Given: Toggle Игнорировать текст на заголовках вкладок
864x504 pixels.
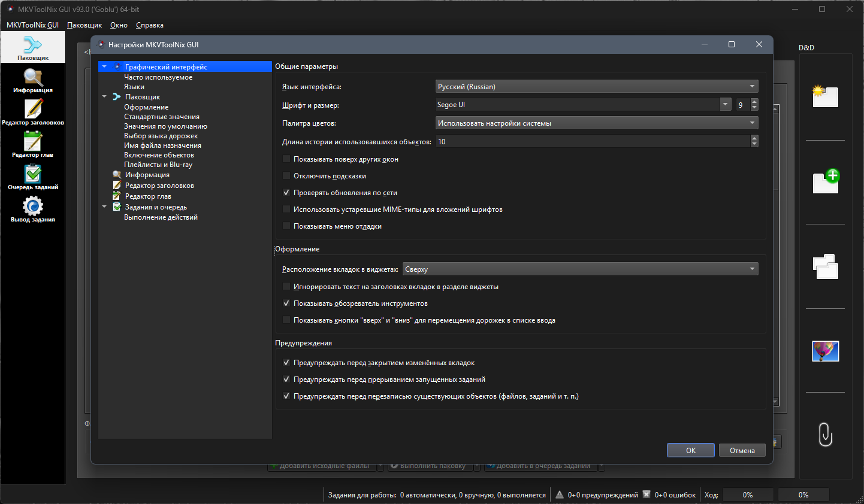Looking at the screenshot, I should 286,287.
